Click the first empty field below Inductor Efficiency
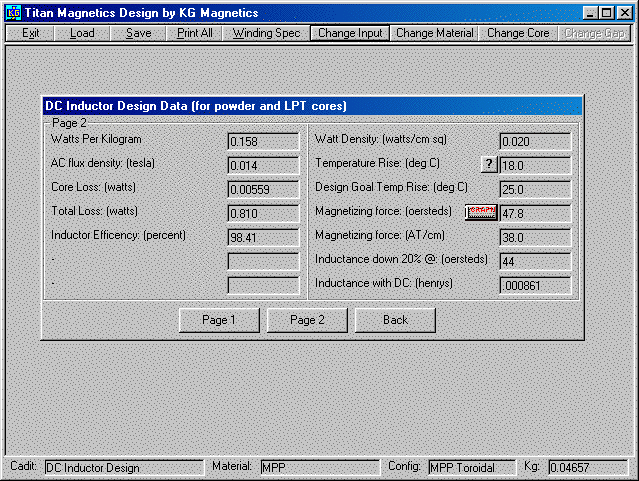639x481 pixels. (x=263, y=261)
